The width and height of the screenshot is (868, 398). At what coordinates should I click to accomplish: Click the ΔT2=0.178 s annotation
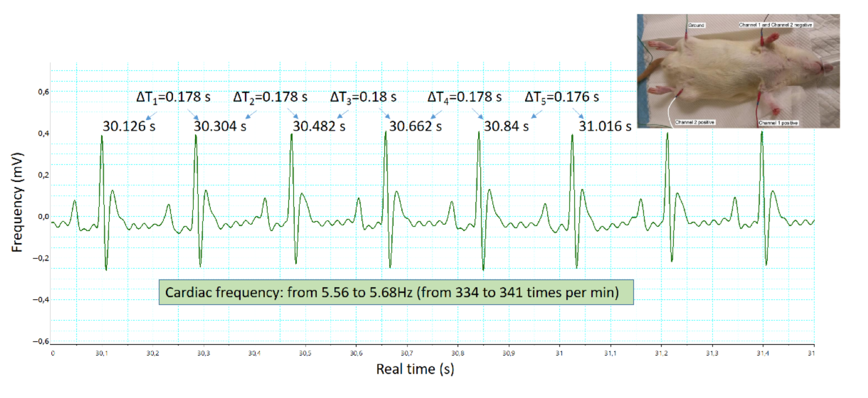[x=270, y=97]
